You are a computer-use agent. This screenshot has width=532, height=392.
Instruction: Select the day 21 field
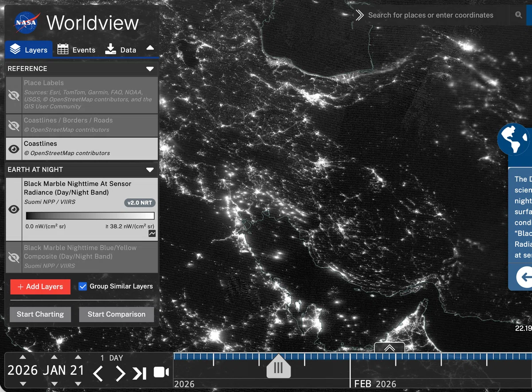pos(78,370)
